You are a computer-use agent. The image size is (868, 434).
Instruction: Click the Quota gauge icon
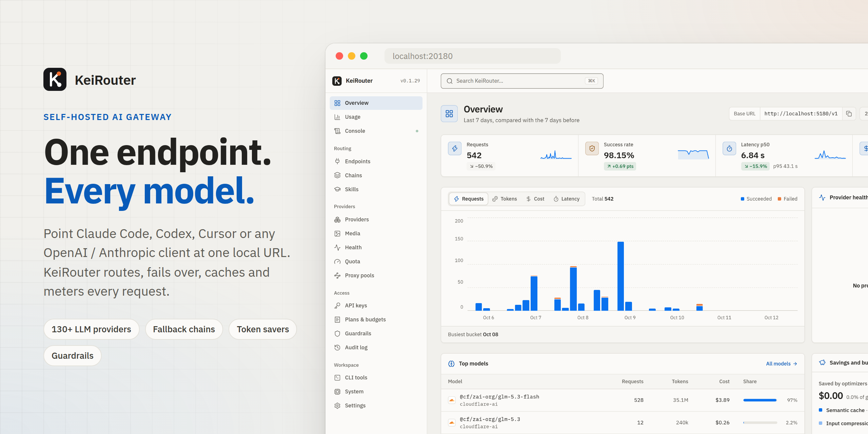point(337,261)
